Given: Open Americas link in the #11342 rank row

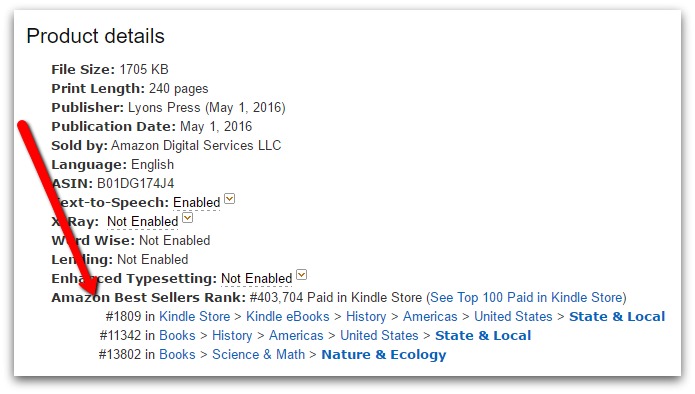Looking at the screenshot, I should click(296, 335).
